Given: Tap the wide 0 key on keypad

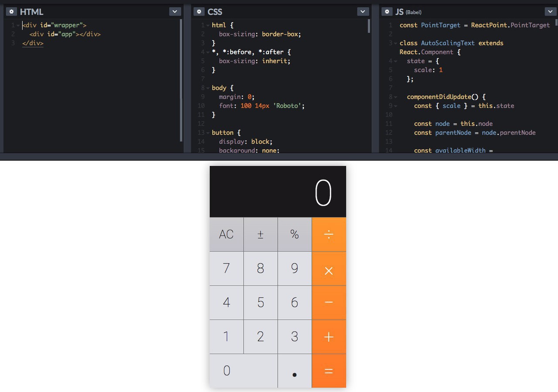Looking at the screenshot, I should click(243, 371).
